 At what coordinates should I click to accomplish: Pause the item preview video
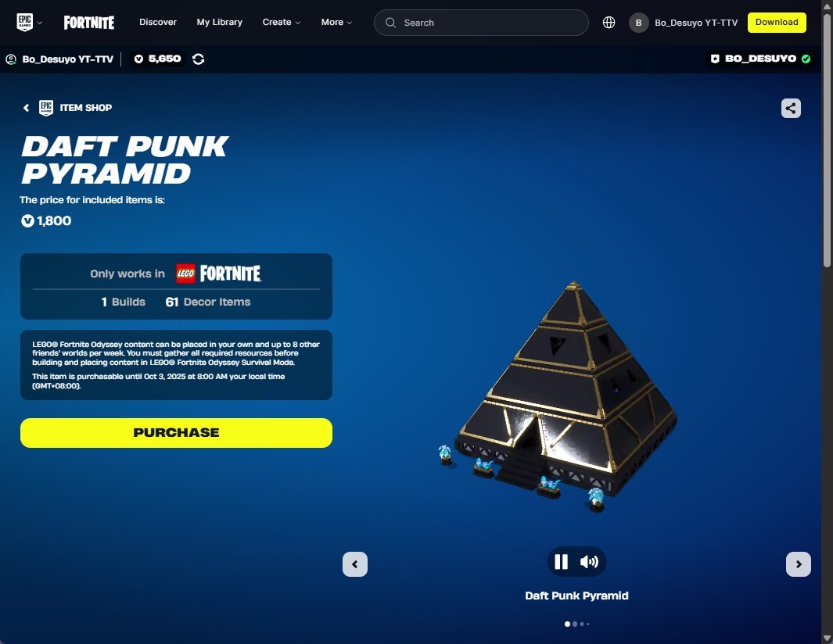point(561,562)
